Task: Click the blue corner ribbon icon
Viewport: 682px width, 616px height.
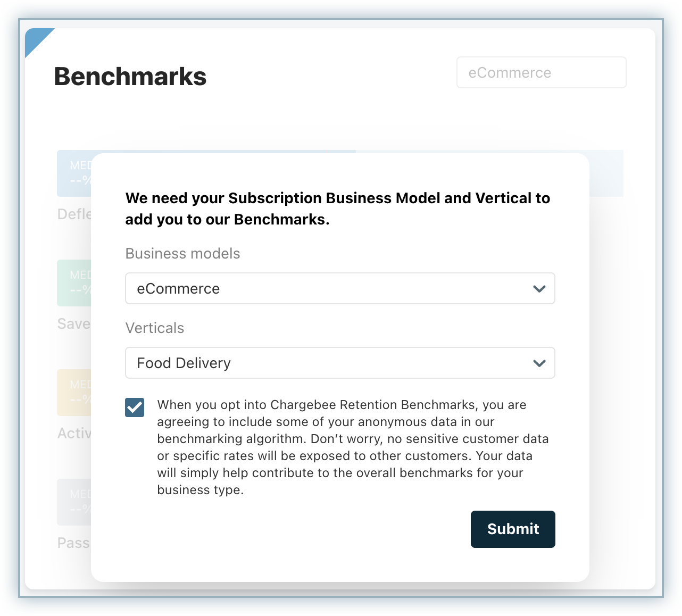Action: (35, 38)
